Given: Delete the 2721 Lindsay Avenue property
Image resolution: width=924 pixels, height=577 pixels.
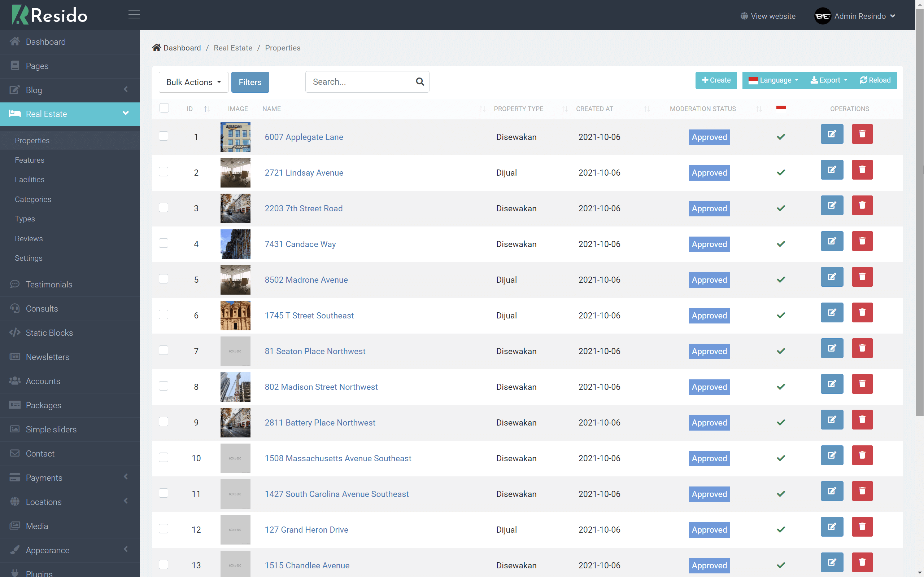Looking at the screenshot, I should (862, 170).
